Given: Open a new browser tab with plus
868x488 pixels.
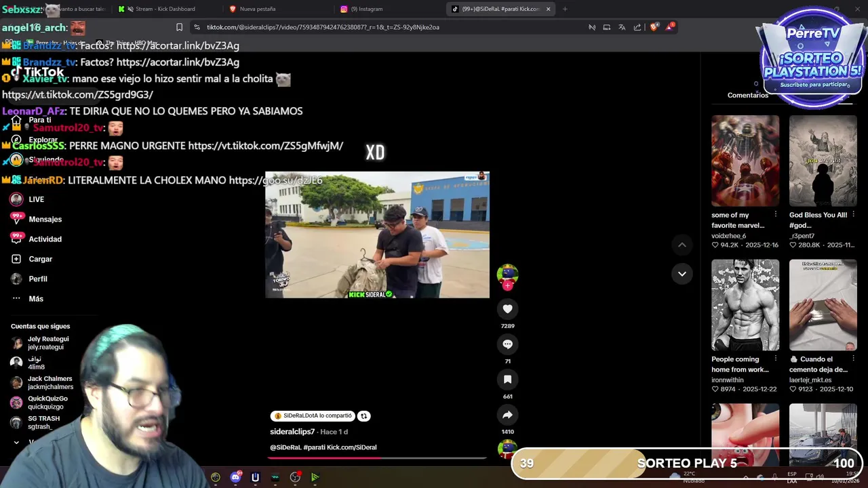Looking at the screenshot, I should pyautogui.click(x=565, y=9).
